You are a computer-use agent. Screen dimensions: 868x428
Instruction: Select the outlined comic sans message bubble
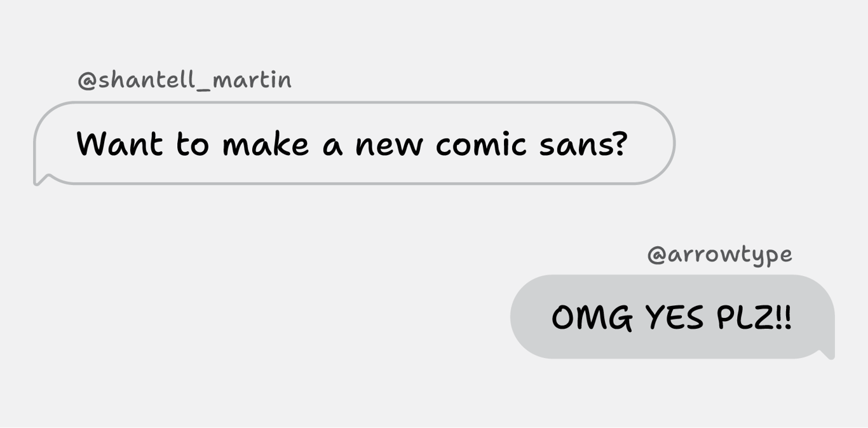(354, 143)
